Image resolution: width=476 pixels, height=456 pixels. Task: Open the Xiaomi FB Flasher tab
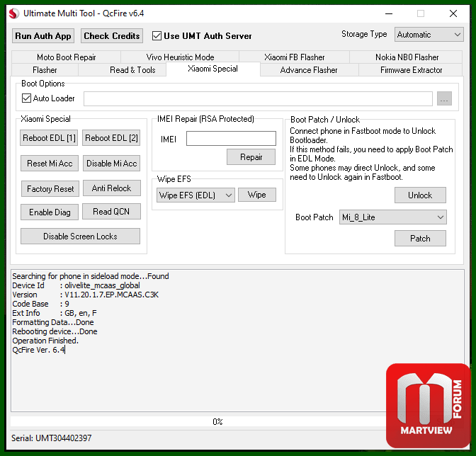[294, 57]
